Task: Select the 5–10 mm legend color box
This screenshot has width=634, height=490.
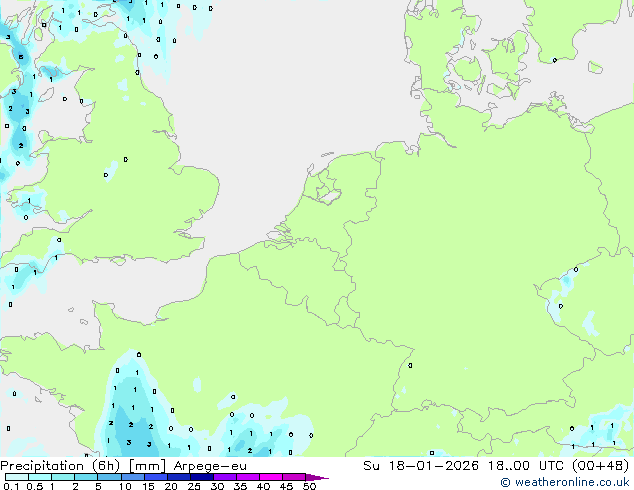Action: pyautogui.click(x=109, y=477)
